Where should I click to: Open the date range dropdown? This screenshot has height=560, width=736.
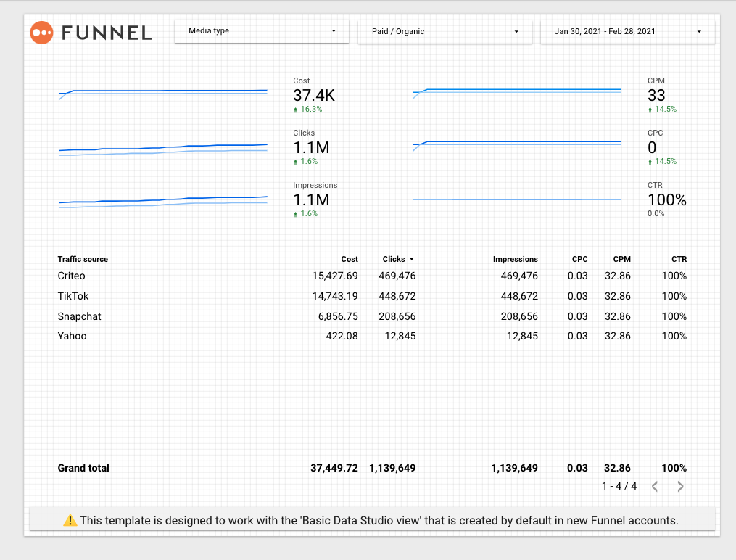[627, 31]
